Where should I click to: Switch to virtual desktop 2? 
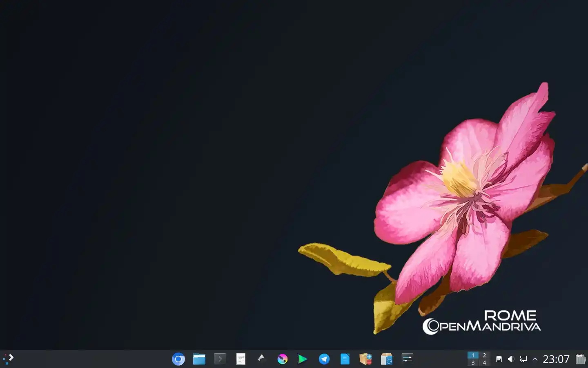[x=484, y=355]
